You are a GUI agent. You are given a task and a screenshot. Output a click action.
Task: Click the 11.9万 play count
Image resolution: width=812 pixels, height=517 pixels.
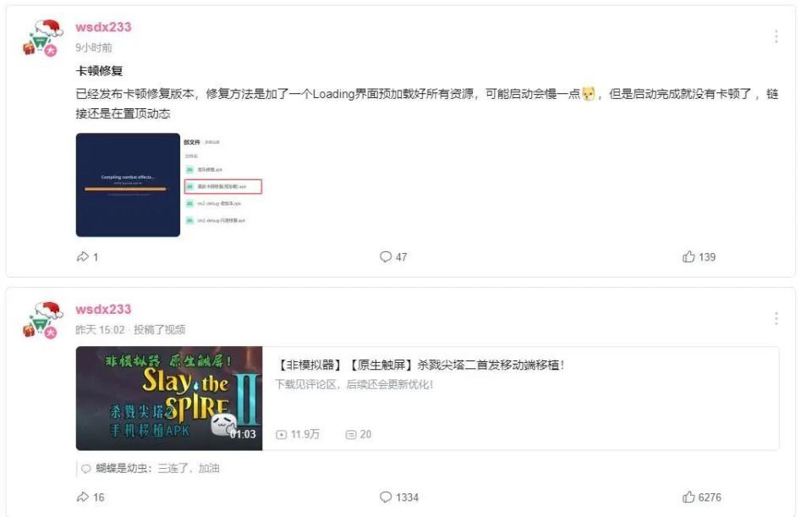coord(298,434)
